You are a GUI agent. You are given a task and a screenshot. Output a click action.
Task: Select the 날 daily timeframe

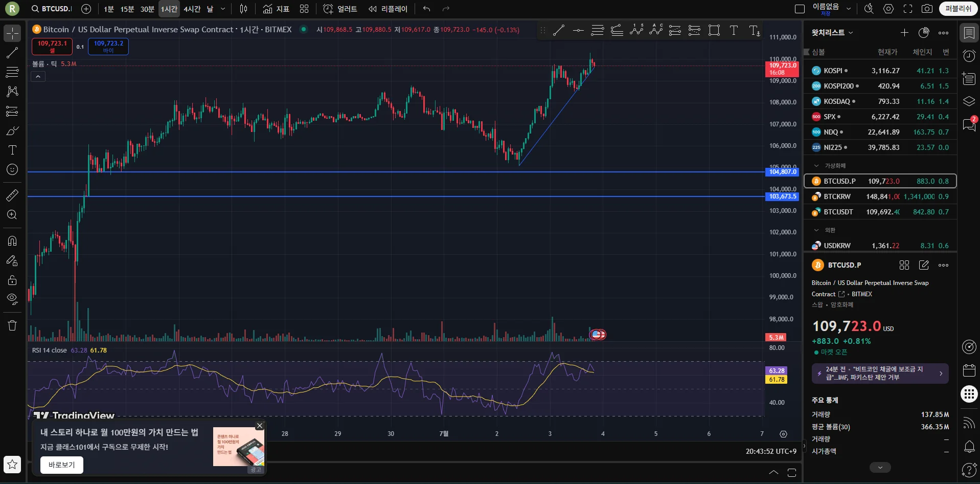point(210,9)
